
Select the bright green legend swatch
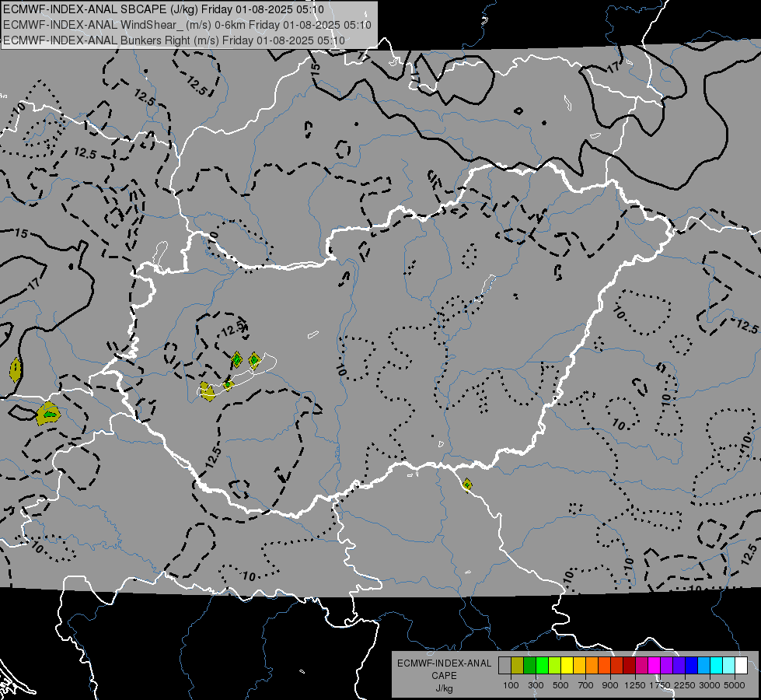click(542, 666)
